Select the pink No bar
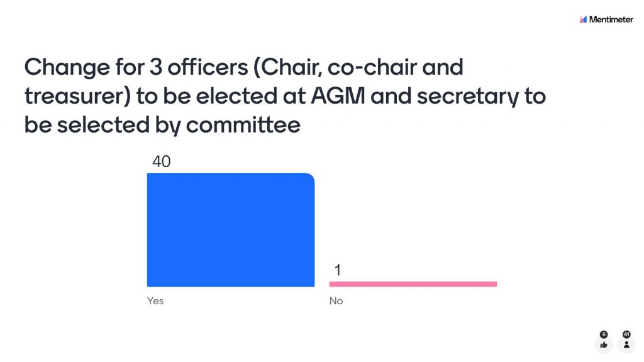The height and width of the screenshot is (362, 644). pyautogui.click(x=413, y=284)
